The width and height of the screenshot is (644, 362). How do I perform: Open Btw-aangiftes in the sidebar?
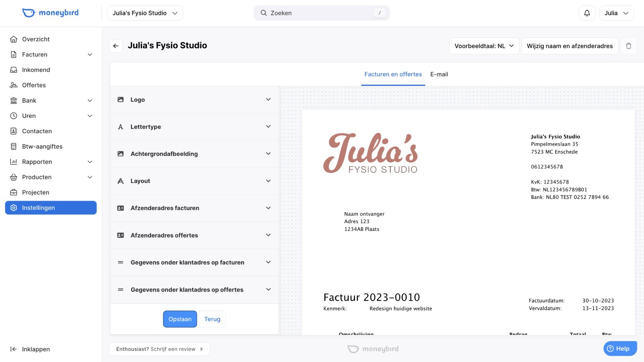pyautogui.click(x=51, y=146)
